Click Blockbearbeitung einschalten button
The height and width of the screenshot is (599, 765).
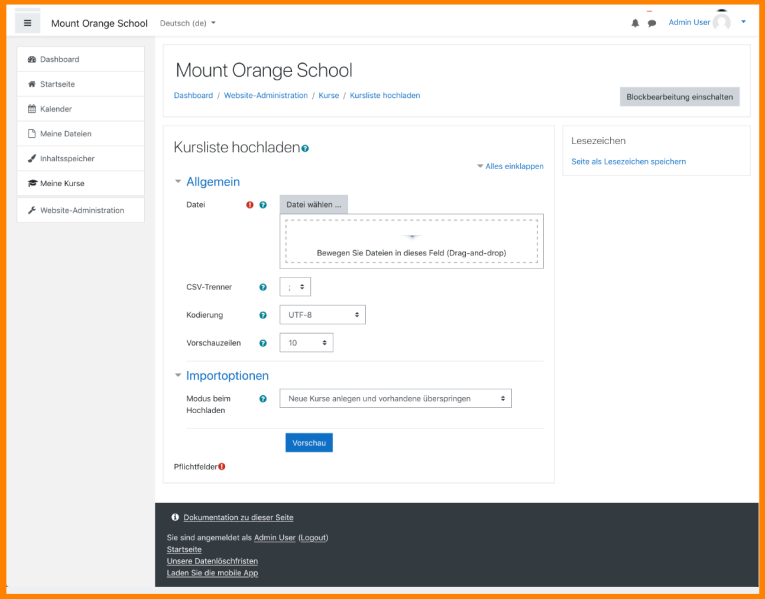coord(679,97)
